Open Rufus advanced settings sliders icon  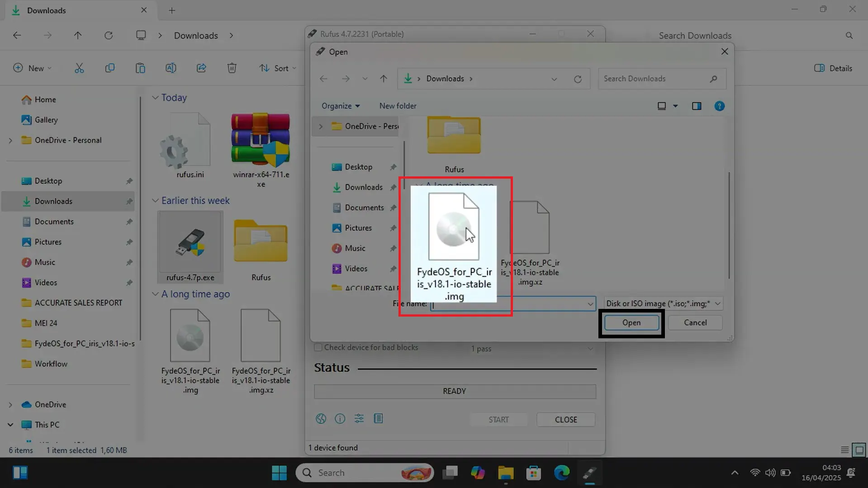pos(359,419)
